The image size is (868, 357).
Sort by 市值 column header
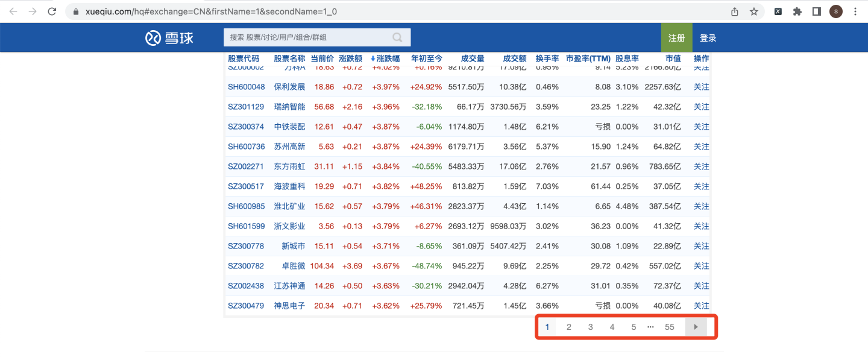673,58
